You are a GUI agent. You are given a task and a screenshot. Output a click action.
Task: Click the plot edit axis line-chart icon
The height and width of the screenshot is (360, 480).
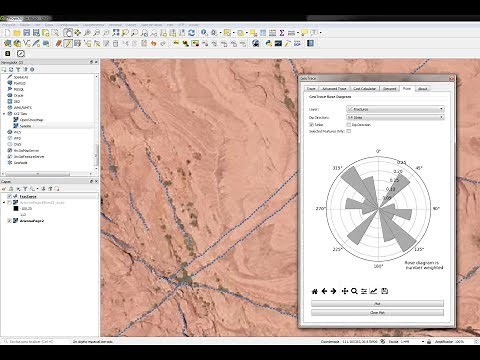pyautogui.click(x=374, y=291)
